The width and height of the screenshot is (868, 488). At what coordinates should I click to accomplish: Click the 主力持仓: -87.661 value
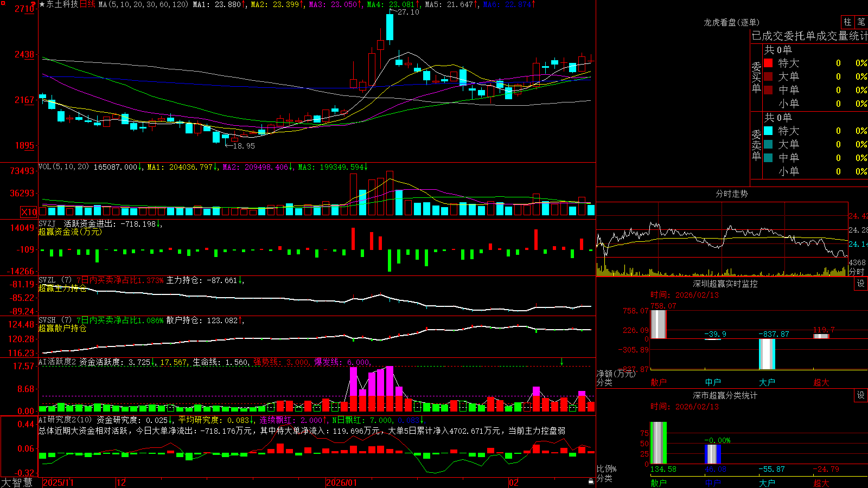[x=201, y=280]
